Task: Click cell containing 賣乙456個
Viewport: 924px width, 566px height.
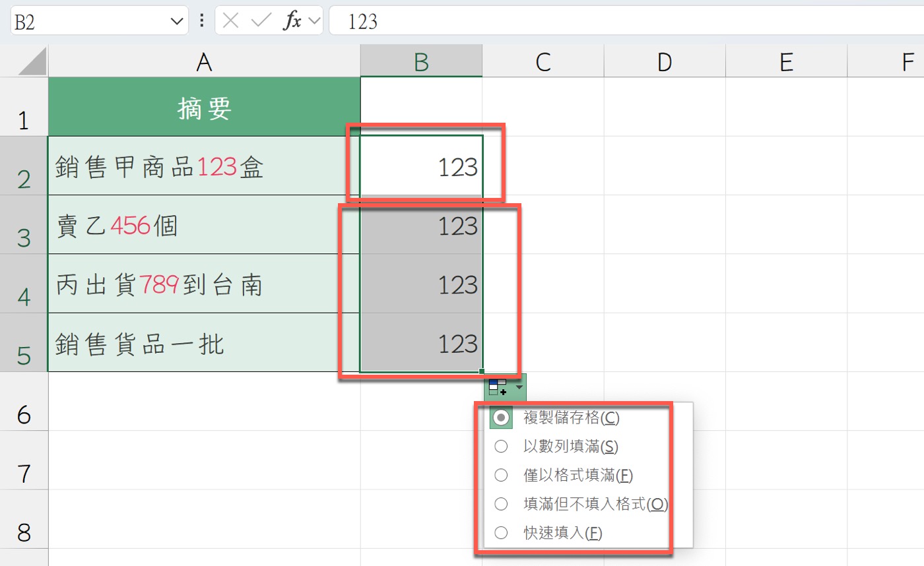Action: point(205,224)
